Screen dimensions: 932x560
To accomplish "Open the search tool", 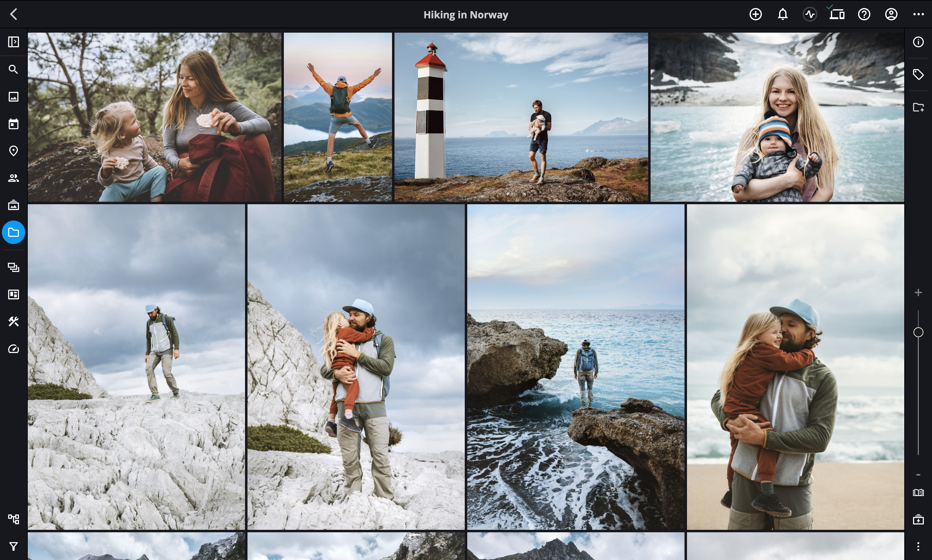I will (x=14, y=69).
